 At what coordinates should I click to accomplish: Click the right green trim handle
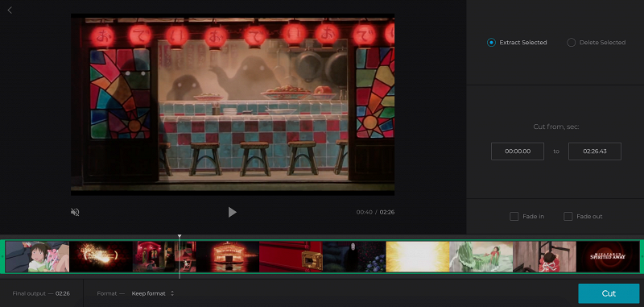tap(642, 256)
